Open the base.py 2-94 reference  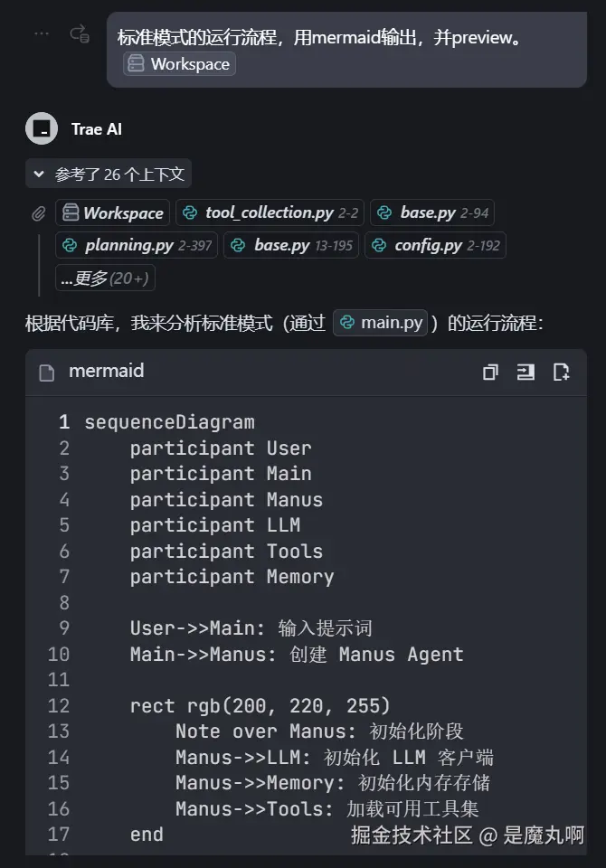pos(432,213)
